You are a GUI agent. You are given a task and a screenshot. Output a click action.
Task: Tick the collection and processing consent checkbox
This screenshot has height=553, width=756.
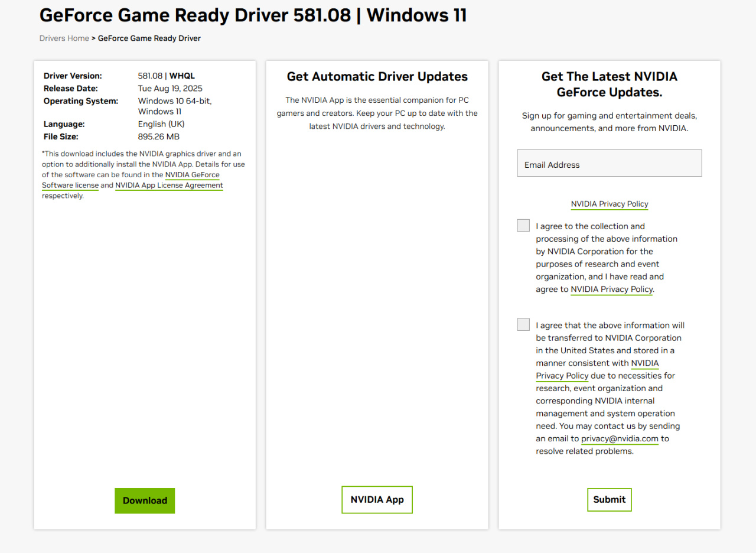click(x=523, y=226)
